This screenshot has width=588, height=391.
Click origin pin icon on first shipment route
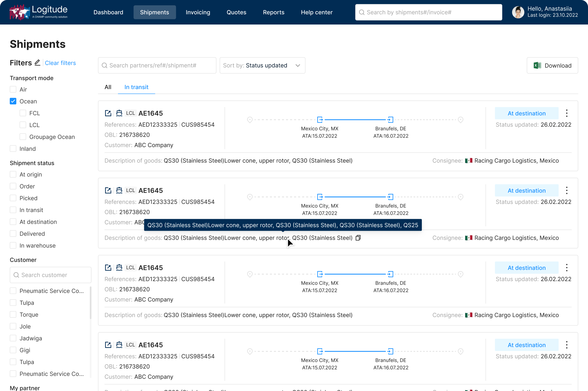(250, 120)
